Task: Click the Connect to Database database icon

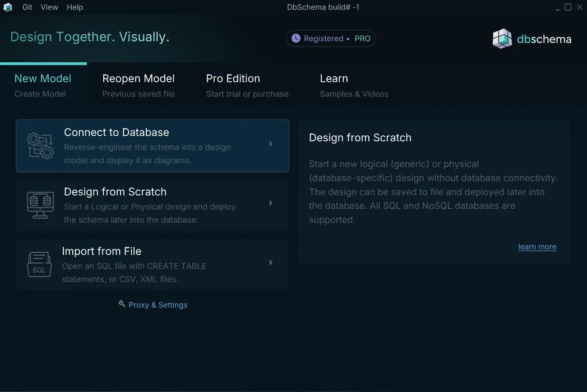Action: coord(39,146)
